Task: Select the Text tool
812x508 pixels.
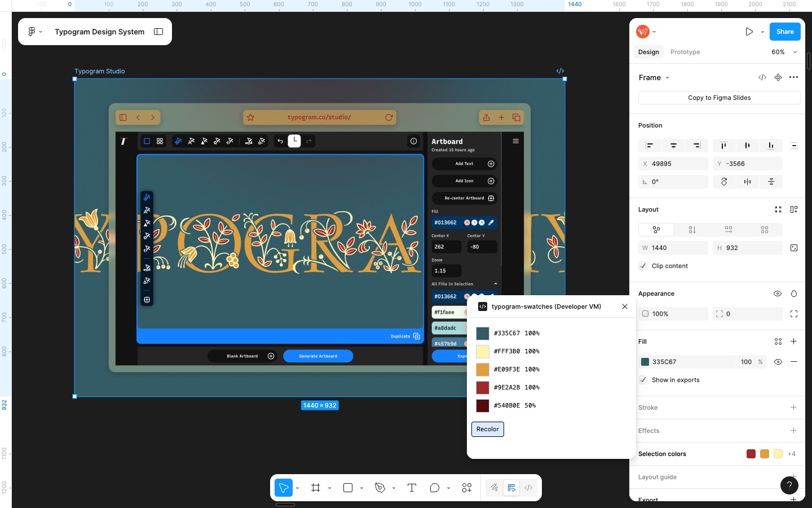Action: point(412,488)
